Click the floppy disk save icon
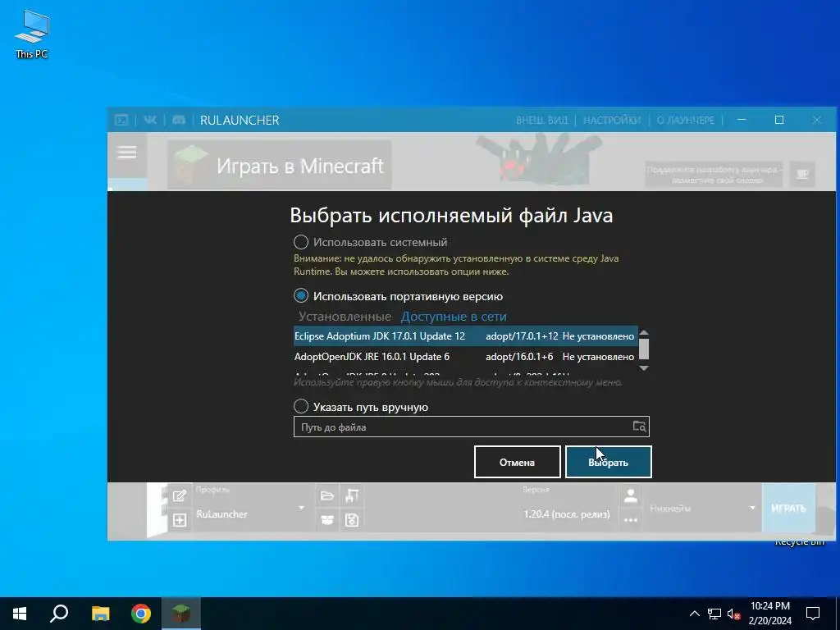This screenshot has height=630, width=840. click(352, 519)
